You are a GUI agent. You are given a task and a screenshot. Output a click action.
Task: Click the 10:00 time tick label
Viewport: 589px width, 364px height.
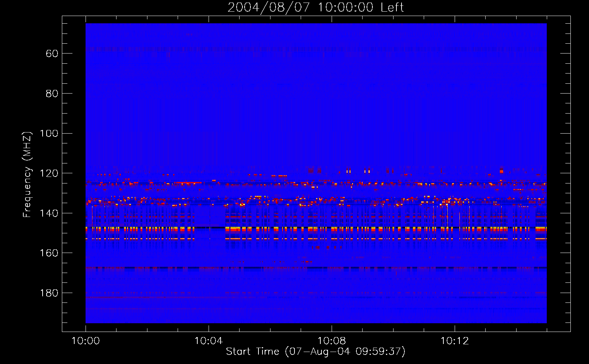[86, 341]
